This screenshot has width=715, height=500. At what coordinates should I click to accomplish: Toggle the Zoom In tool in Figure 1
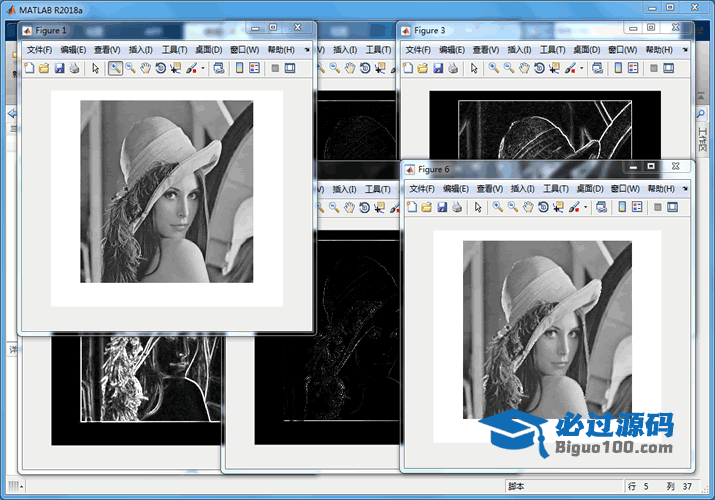(115, 68)
